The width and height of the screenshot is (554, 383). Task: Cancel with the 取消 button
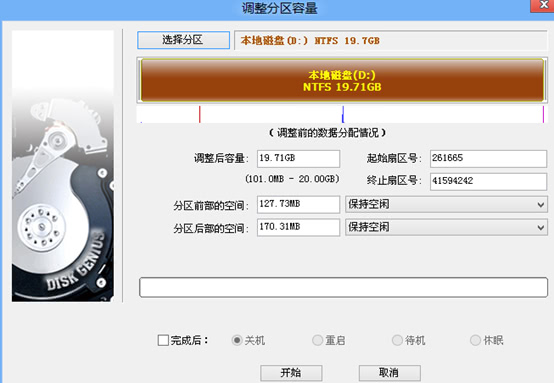coord(390,373)
